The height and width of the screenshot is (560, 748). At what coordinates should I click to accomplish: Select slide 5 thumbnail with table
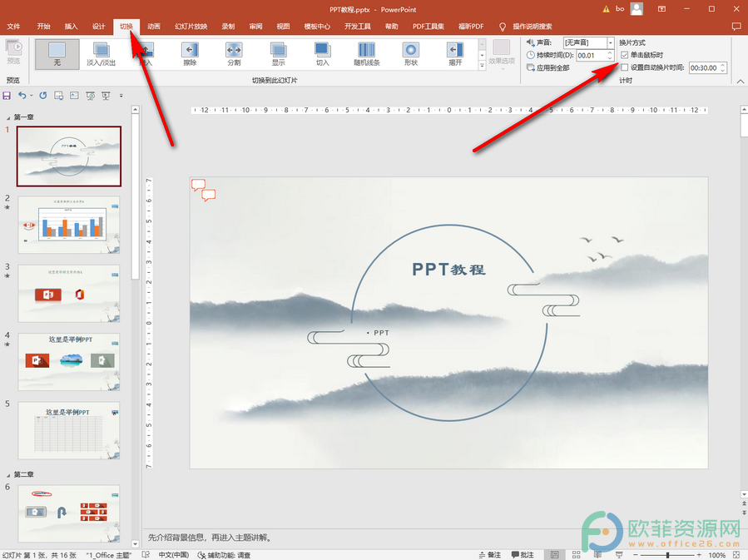coord(69,430)
